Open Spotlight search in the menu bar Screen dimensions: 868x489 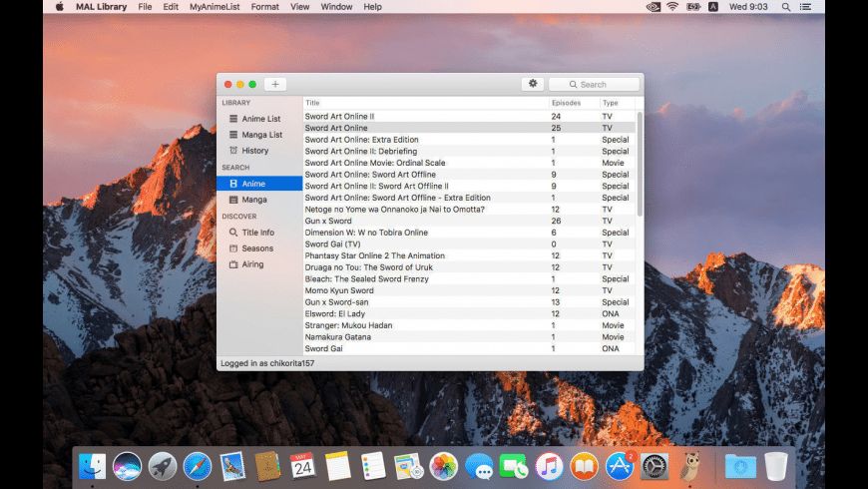pyautogui.click(x=786, y=7)
